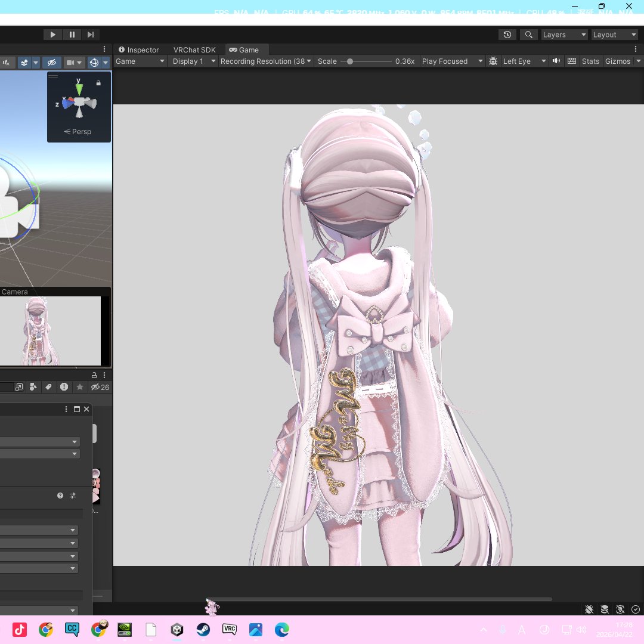Open the component help question mark icon
The image size is (644, 644).
60,496
